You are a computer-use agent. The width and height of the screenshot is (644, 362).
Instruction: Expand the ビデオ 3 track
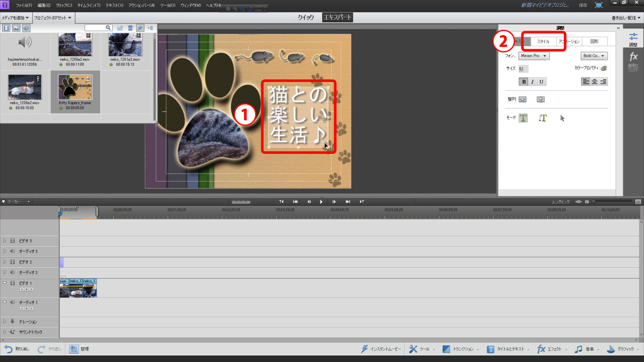point(5,241)
